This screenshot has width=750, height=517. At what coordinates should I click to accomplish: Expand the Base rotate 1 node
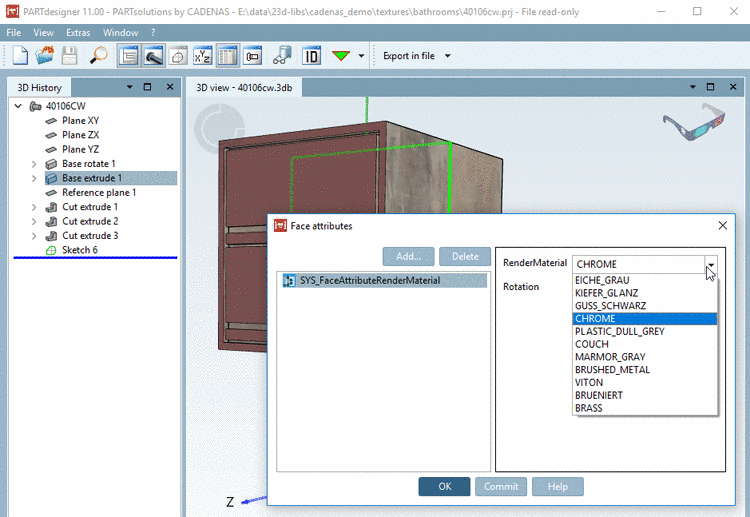(34, 164)
